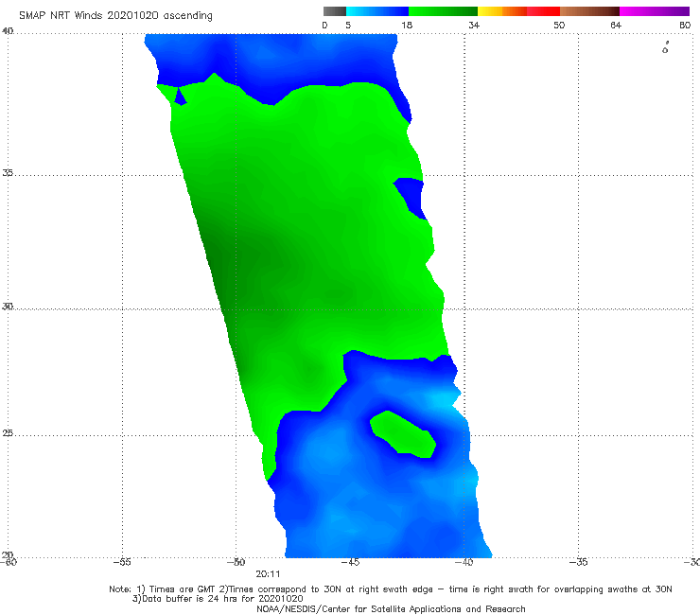
Task: Click the longitude label '-50'
Action: tap(236, 562)
